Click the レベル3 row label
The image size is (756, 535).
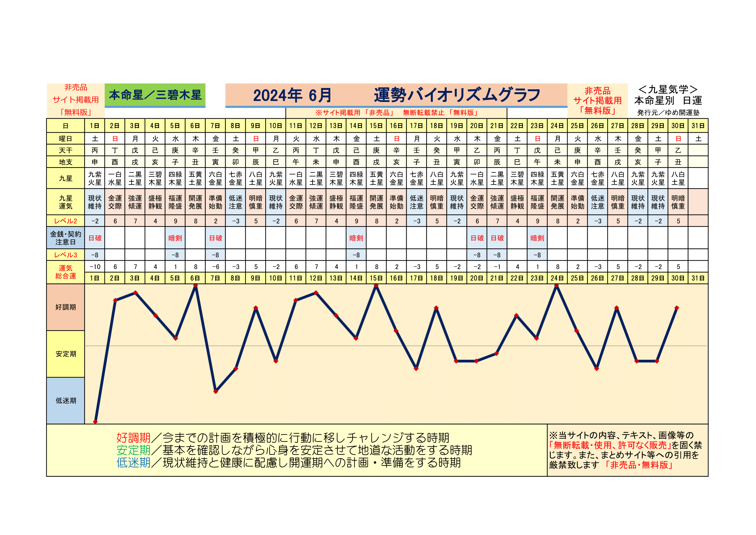click(66, 255)
